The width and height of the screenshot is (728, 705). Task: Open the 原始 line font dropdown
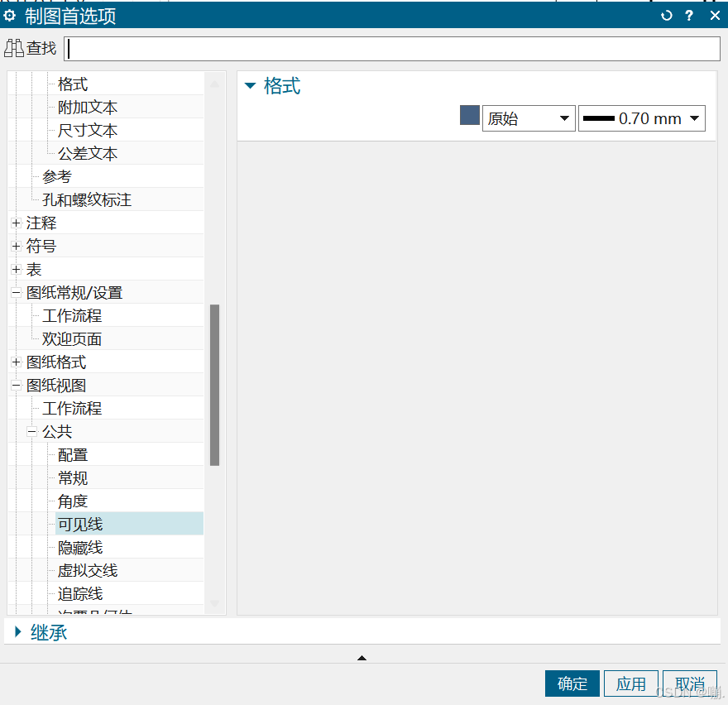point(529,118)
